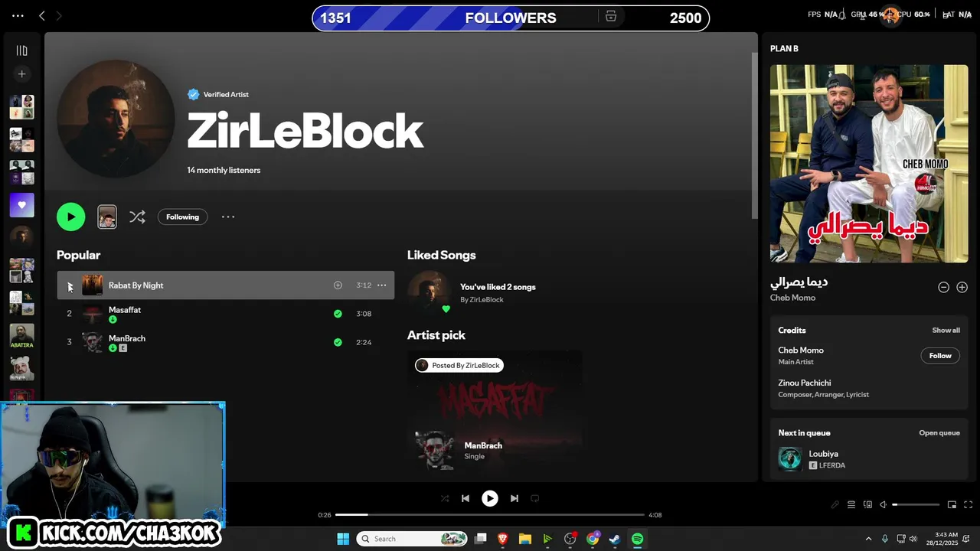The height and width of the screenshot is (551, 980).
Task: Open Brave browser from the taskbar
Action: coord(503,539)
